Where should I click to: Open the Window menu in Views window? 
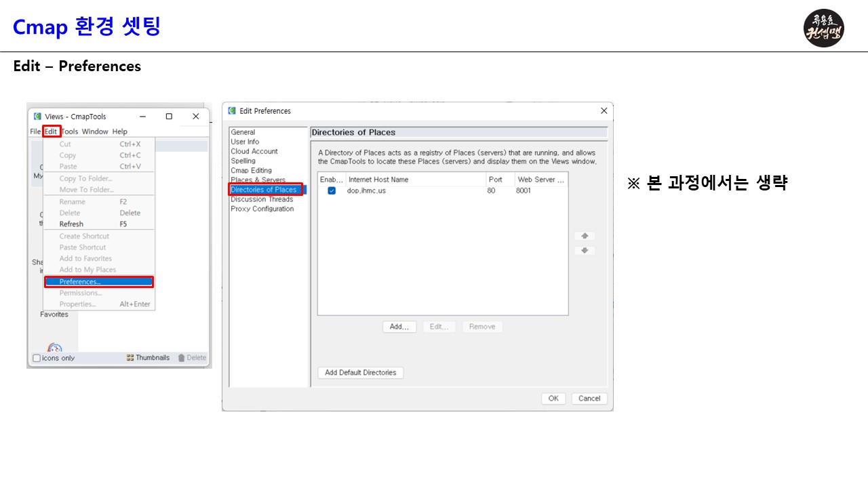click(95, 131)
